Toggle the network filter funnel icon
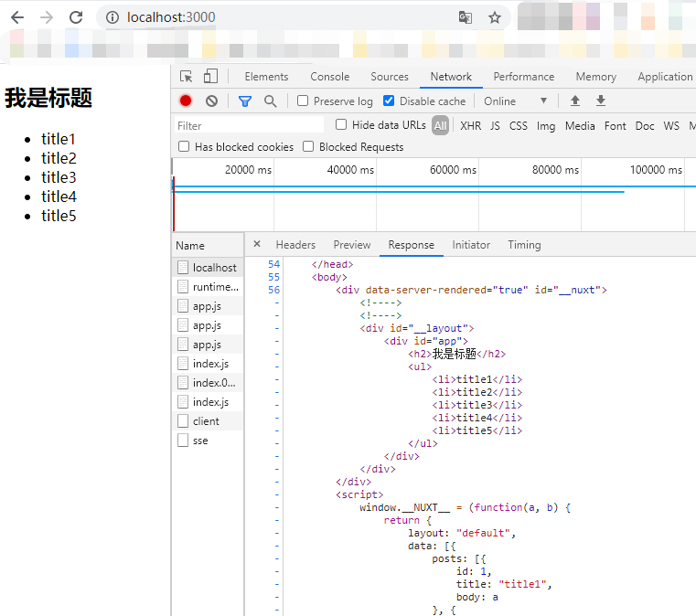This screenshot has width=696, height=616. tap(244, 101)
